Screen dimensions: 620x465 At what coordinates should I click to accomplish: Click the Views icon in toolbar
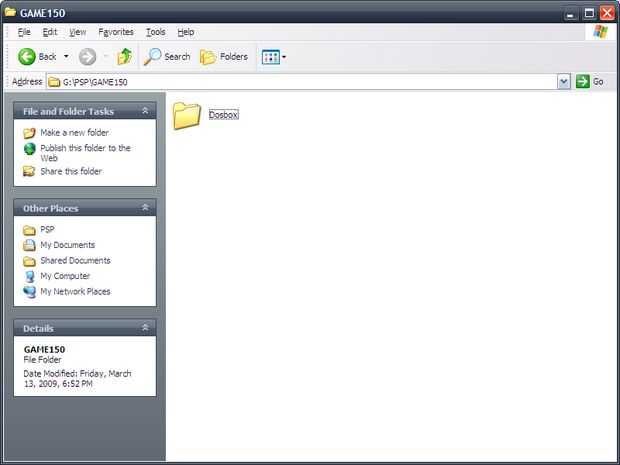271,57
